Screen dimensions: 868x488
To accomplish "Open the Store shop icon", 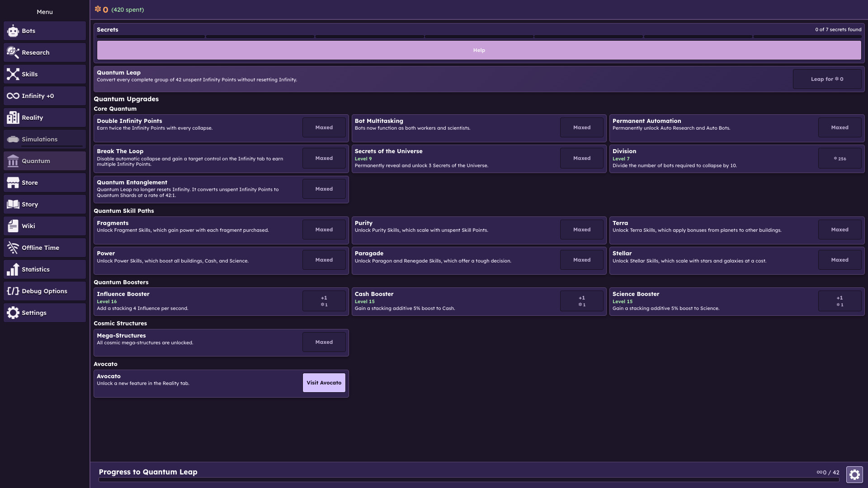I will [13, 183].
